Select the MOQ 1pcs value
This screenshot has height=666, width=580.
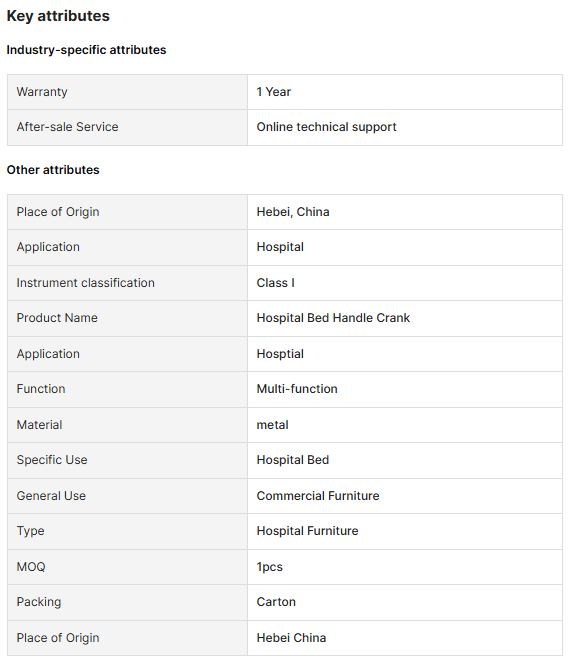[x=270, y=567]
